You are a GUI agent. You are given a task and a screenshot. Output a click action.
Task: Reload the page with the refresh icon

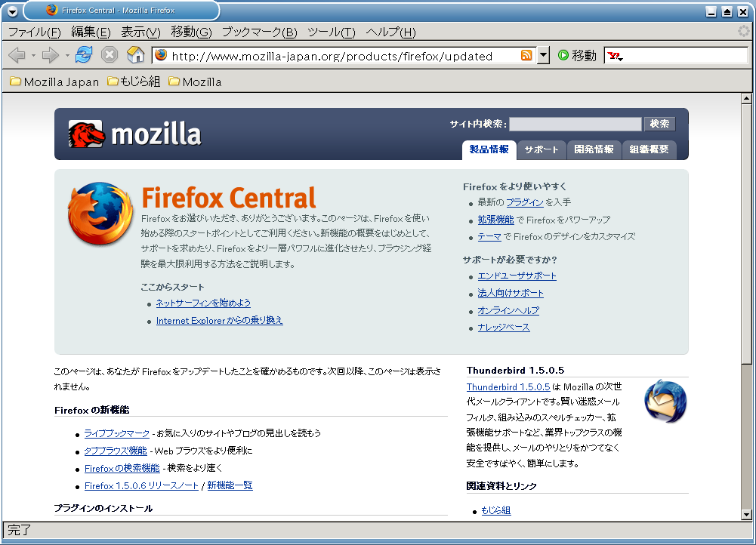pos(84,54)
